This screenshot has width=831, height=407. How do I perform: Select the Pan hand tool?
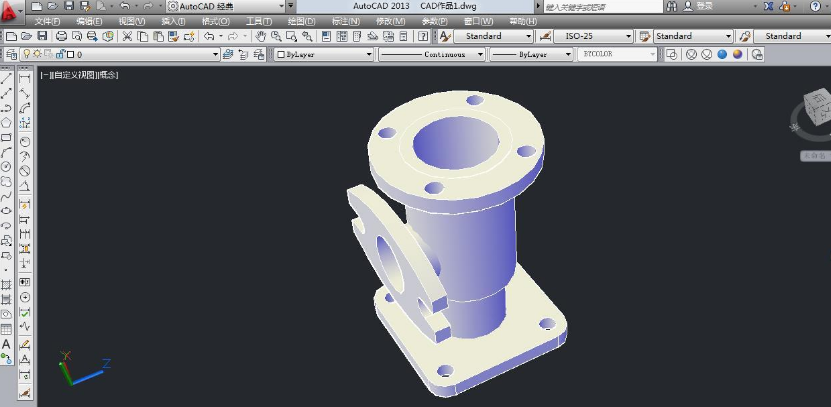(261, 36)
